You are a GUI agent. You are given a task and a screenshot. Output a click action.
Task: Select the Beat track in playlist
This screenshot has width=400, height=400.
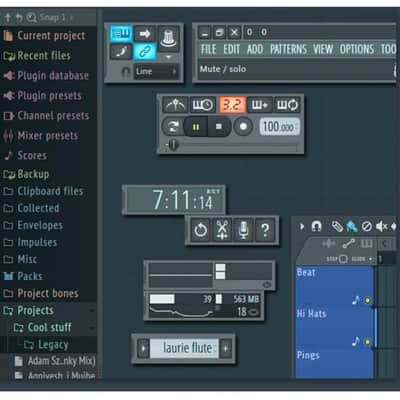coord(334,286)
